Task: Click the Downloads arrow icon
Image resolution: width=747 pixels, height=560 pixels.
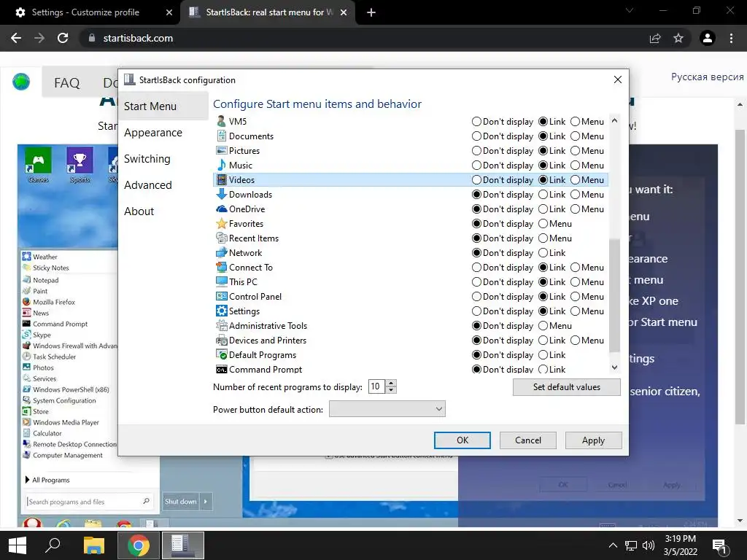Action: [x=221, y=194]
